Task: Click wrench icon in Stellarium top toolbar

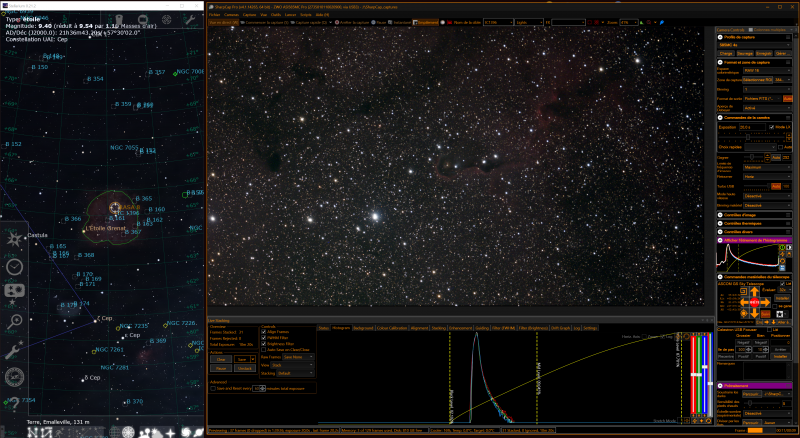Action: pyautogui.click(x=190, y=19)
